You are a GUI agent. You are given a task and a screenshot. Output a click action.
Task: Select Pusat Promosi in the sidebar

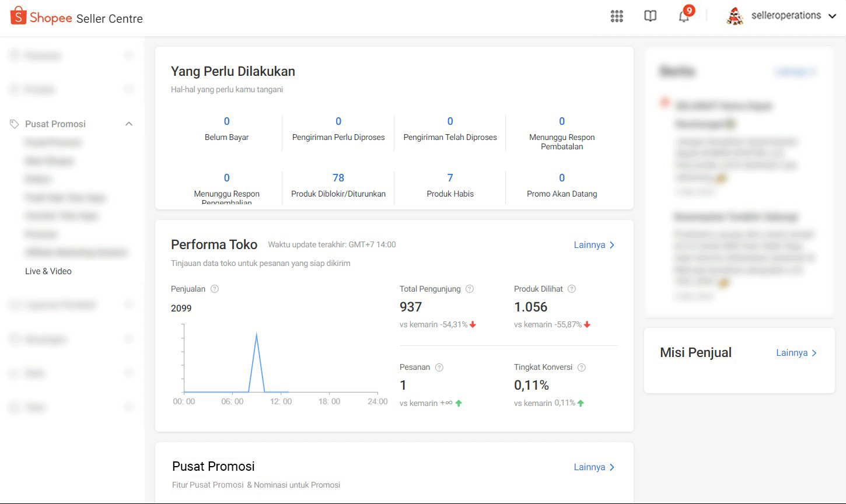(55, 124)
